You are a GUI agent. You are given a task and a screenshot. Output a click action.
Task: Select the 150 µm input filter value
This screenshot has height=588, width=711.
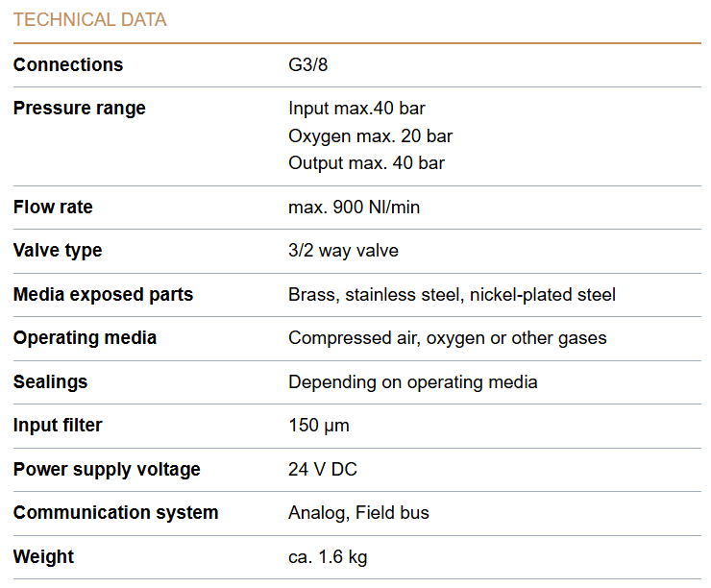tap(319, 426)
